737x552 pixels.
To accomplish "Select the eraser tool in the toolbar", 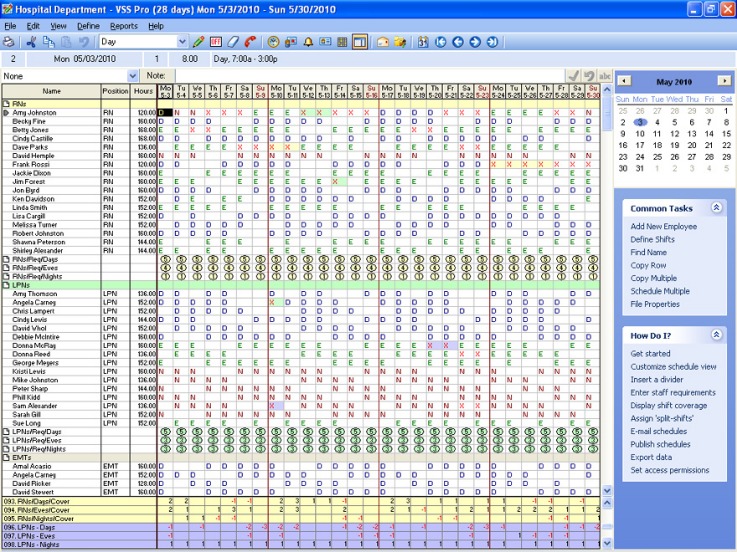I will coord(234,42).
